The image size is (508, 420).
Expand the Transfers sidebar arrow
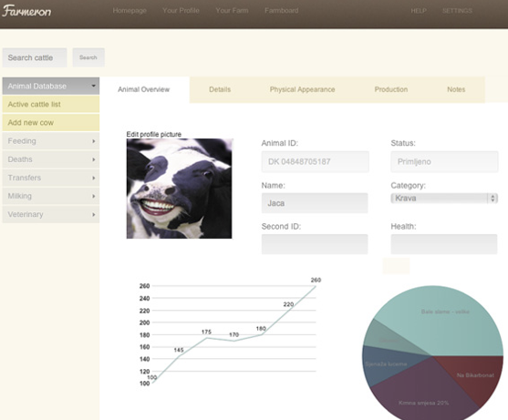point(93,178)
